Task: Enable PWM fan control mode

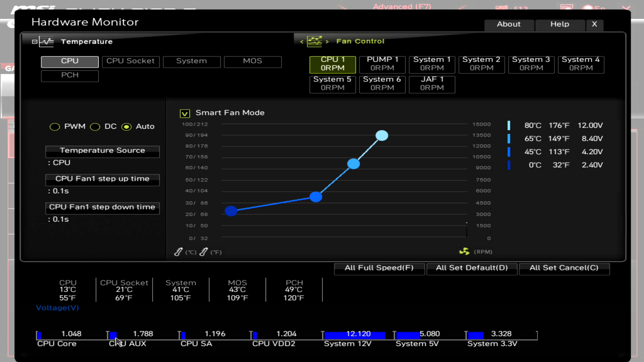Action: 55,127
